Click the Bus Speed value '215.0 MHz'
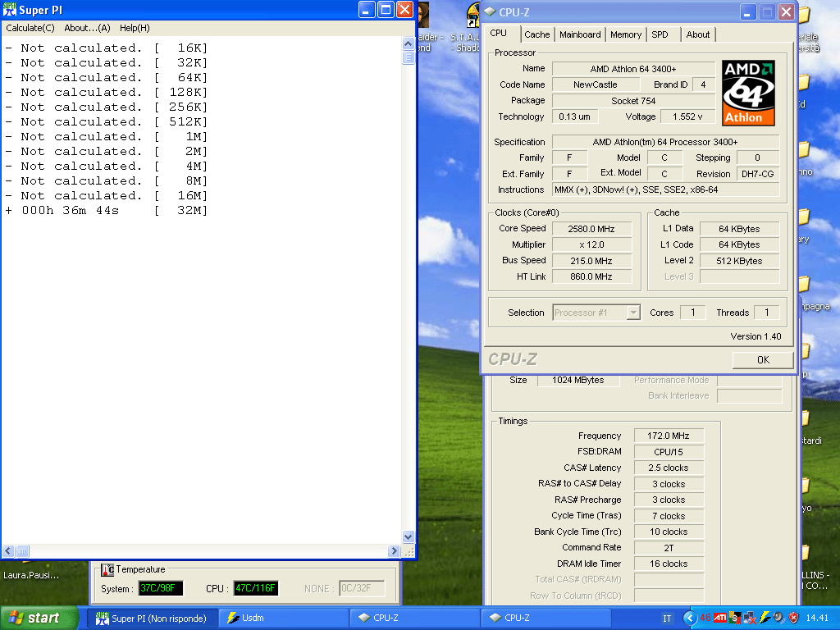Image resolution: width=840 pixels, height=630 pixels. (591, 261)
